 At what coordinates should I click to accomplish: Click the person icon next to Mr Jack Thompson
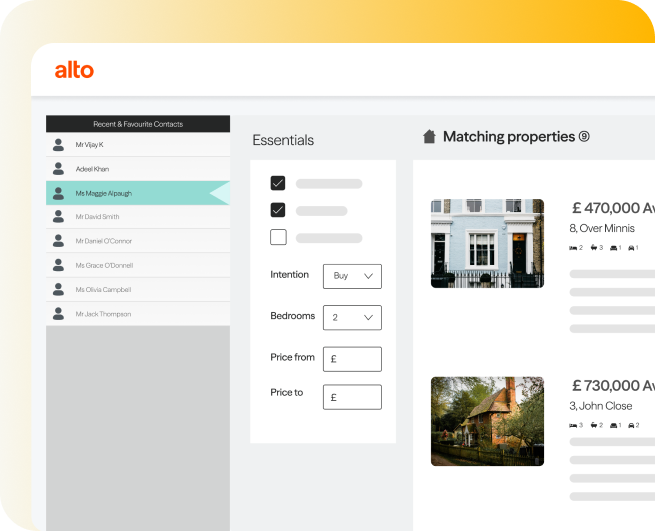pyautogui.click(x=58, y=314)
